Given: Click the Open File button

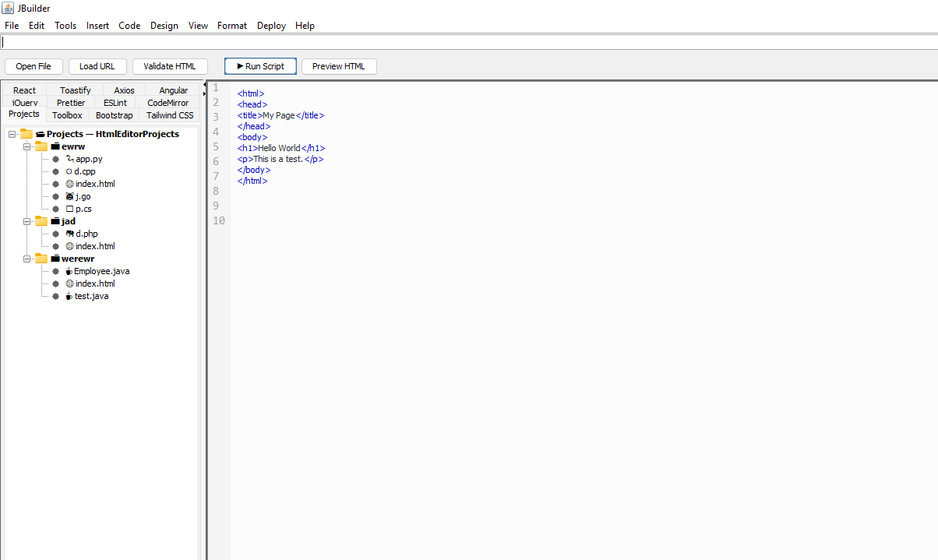Looking at the screenshot, I should [x=33, y=66].
